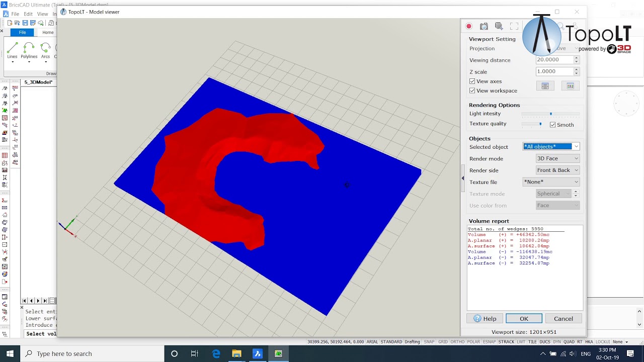Viewport: 644px width, 362px height.
Task: Switch to BricsCAD taskbar icon
Action: [257, 354]
